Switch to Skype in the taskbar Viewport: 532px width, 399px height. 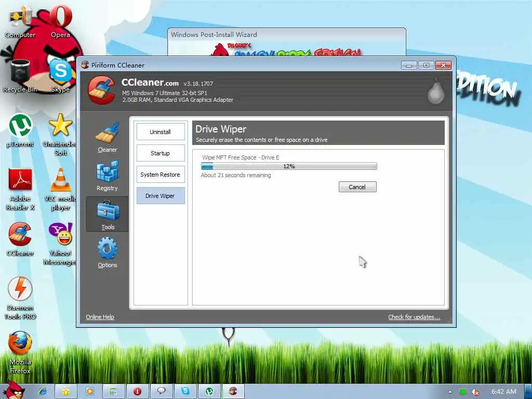click(x=185, y=391)
